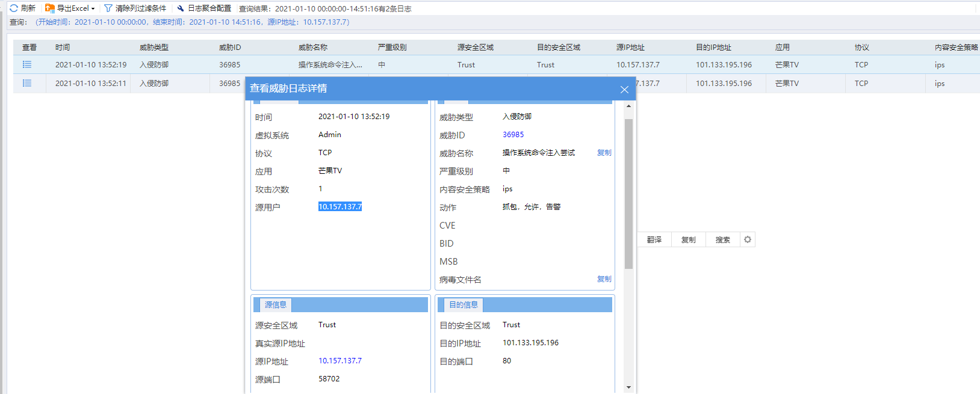Click highlighted 源用户 value 10.157.137.7

[x=340, y=207]
